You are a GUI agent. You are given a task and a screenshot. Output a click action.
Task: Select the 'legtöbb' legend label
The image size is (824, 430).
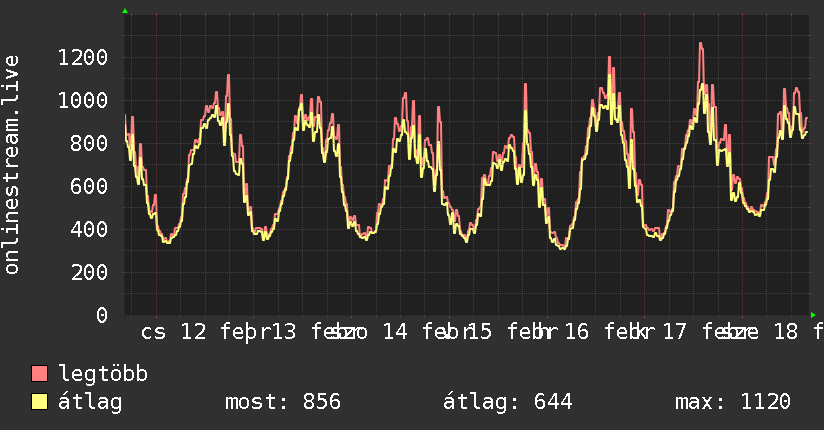(x=103, y=374)
